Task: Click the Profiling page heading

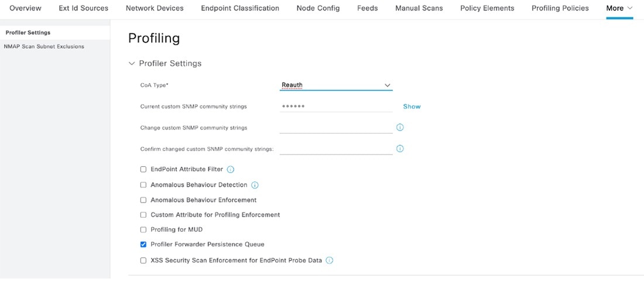Action: point(154,38)
